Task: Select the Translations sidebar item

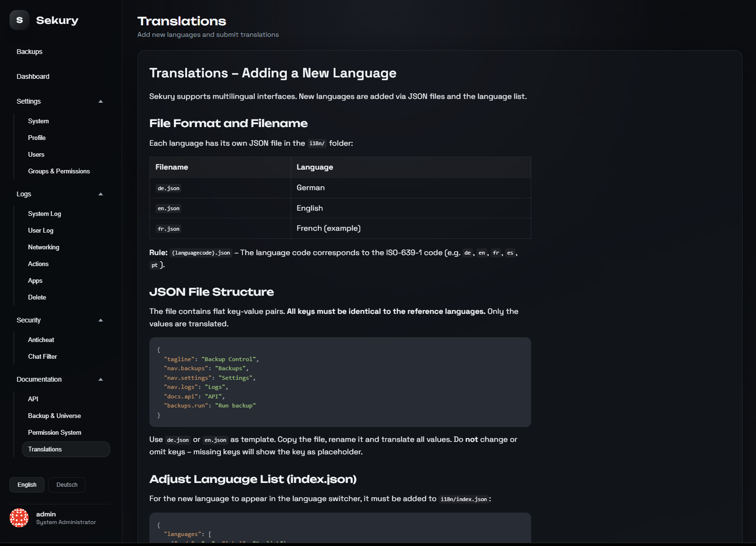Action: point(45,449)
